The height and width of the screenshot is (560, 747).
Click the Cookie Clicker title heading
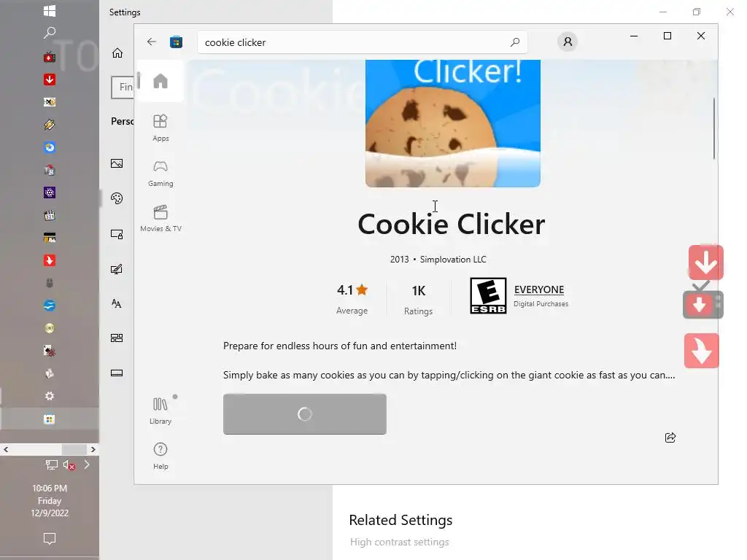point(451,225)
